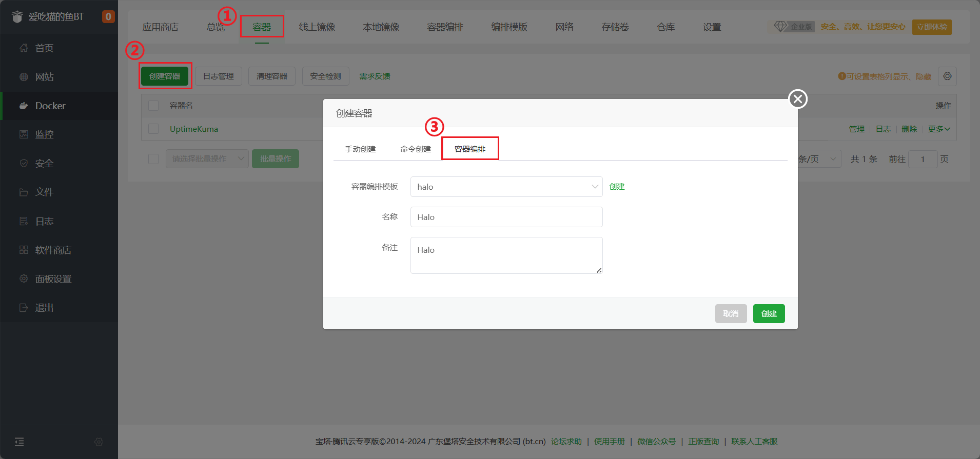Screen dimensions: 980x459
Task: Click the Docker whale icon in sidebar
Action: point(24,106)
